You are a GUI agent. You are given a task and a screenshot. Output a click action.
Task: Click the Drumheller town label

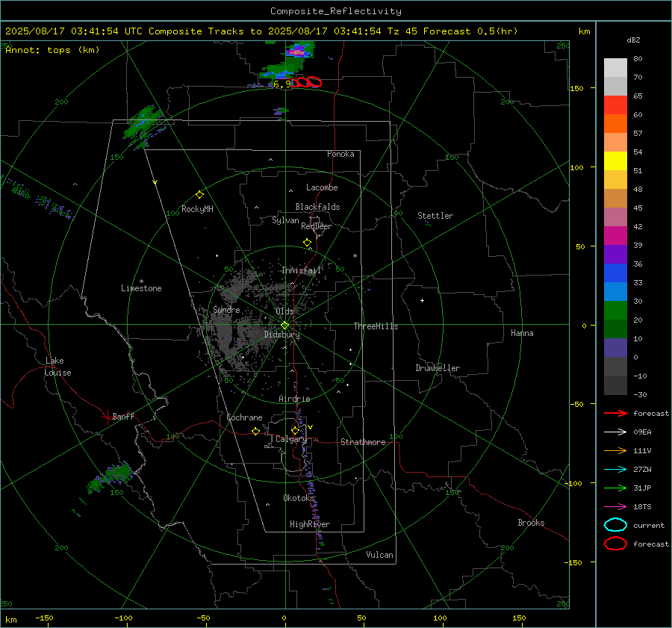[438, 368]
